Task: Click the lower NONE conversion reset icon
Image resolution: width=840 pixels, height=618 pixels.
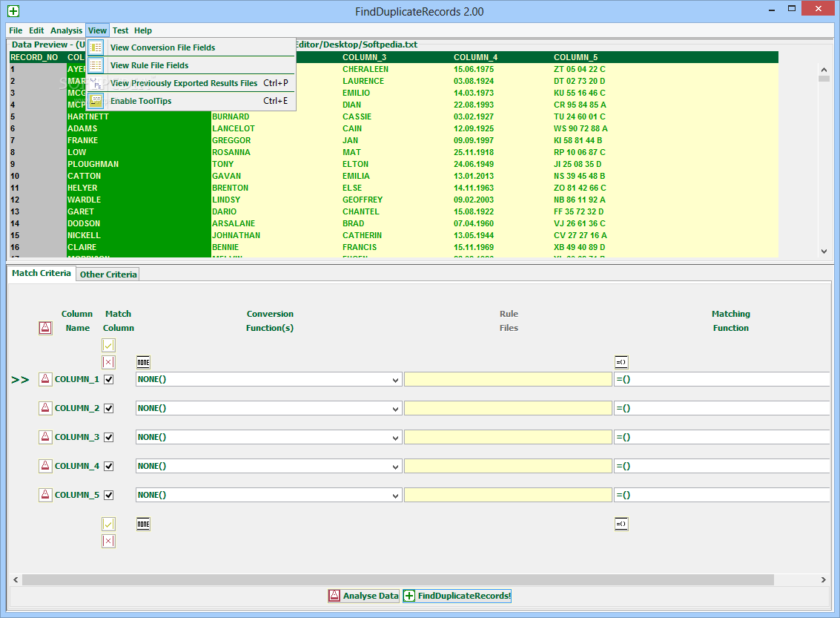Action: pyautogui.click(x=144, y=525)
